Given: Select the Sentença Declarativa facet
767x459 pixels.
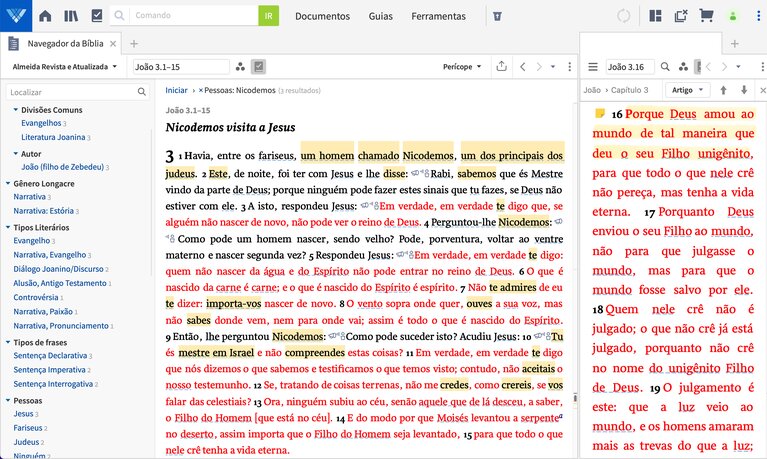Looking at the screenshot, I should pyautogui.click(x=50, y=356).
